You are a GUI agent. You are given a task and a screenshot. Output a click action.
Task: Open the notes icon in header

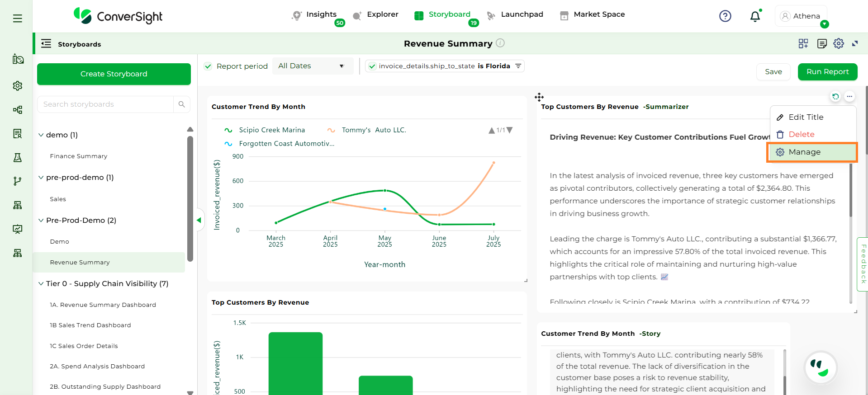822,43
